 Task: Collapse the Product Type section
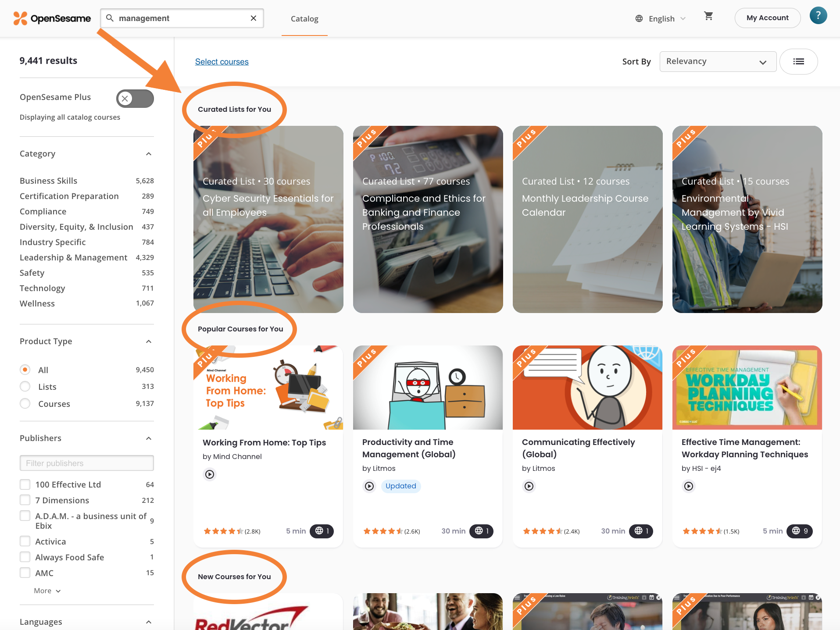coord(149,342)
